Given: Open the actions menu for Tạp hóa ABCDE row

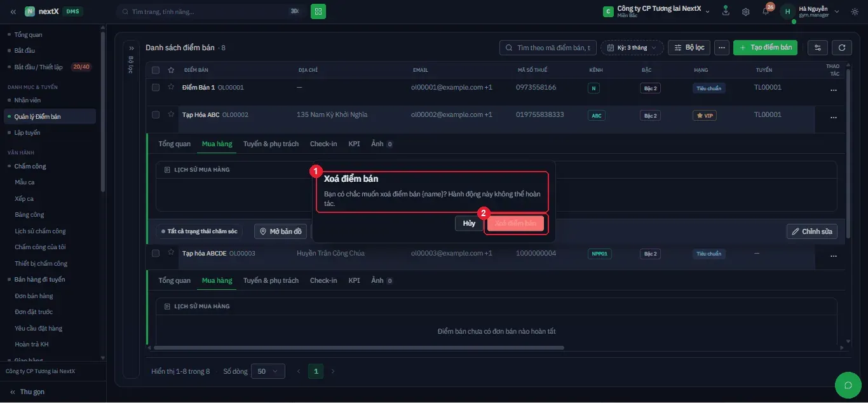Looking at the screenshot, I should click(x=833, y=256).
